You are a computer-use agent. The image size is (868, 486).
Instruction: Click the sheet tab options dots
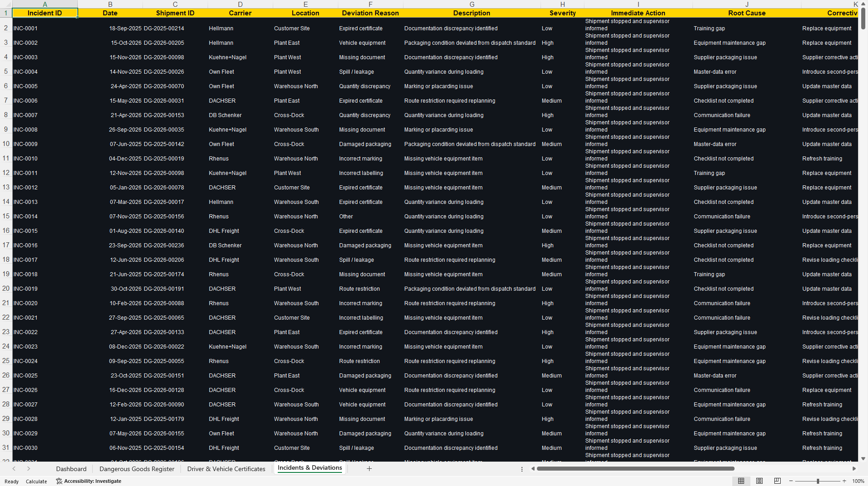pyautogui.click(x=522, y=469)
